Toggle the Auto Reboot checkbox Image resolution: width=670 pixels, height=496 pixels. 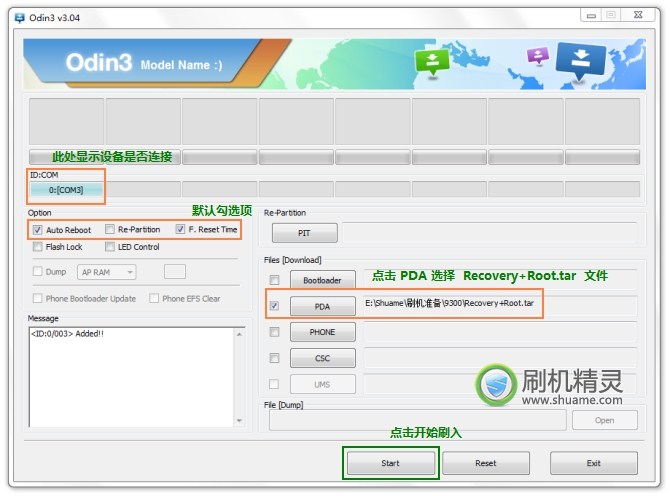(x=38, y=230)
